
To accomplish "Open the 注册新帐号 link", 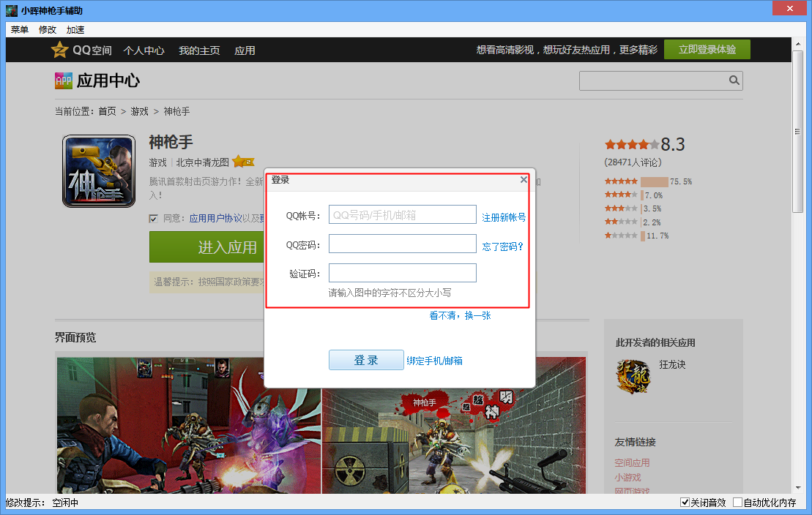I will click(504, 217).
